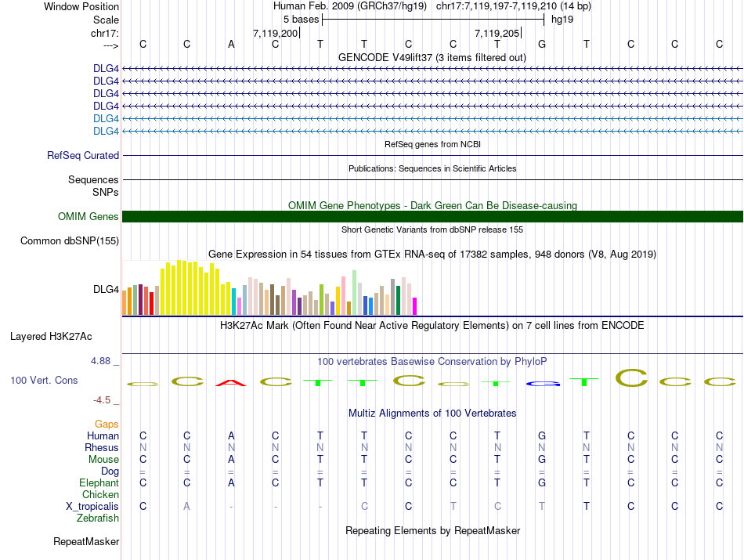Click the 5 bases scale bar
This screenshot has height=560, width=744.
click(432, 19)
